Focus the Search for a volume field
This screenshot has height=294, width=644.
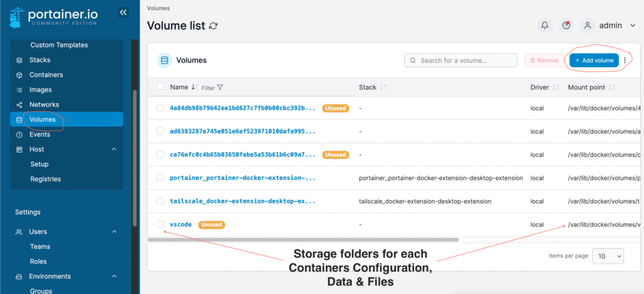(x=461, y=60)
